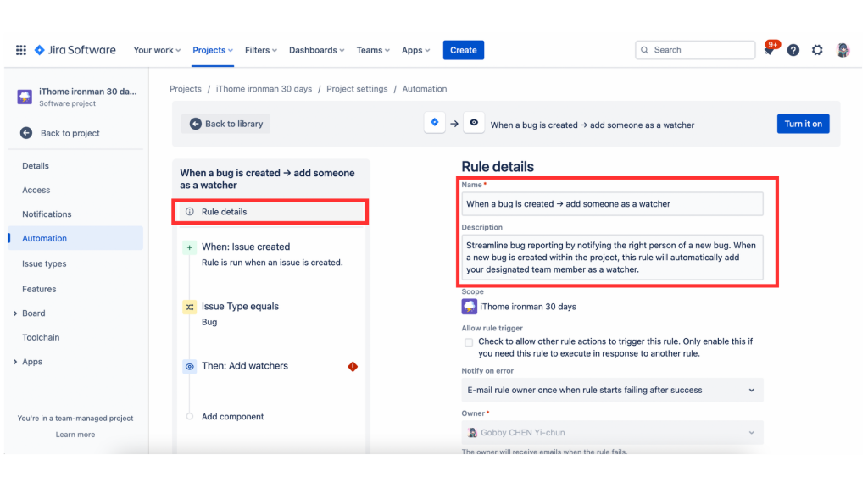The image size is (868, 488).
Task: Expand the Board section in sidebar
Action: point(15,313)
